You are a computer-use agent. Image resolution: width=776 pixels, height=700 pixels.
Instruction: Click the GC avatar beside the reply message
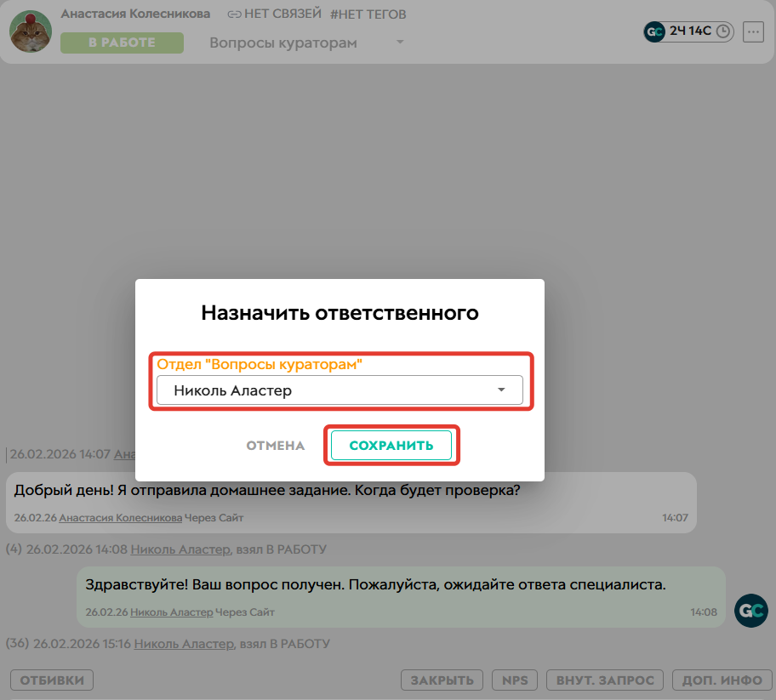point(750,611)
